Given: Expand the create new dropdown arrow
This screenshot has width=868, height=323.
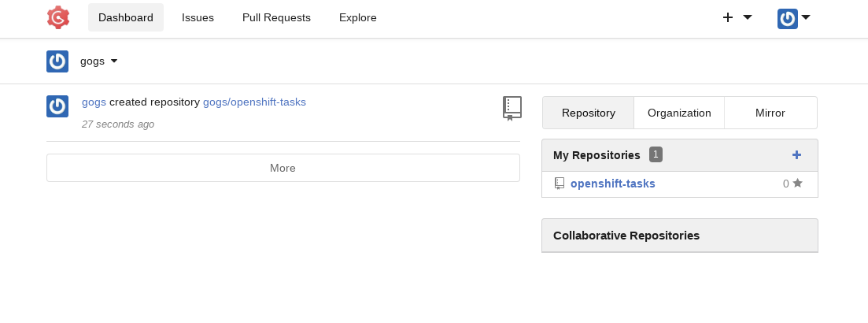Looking at the screenshot, I should click(748, 18).
